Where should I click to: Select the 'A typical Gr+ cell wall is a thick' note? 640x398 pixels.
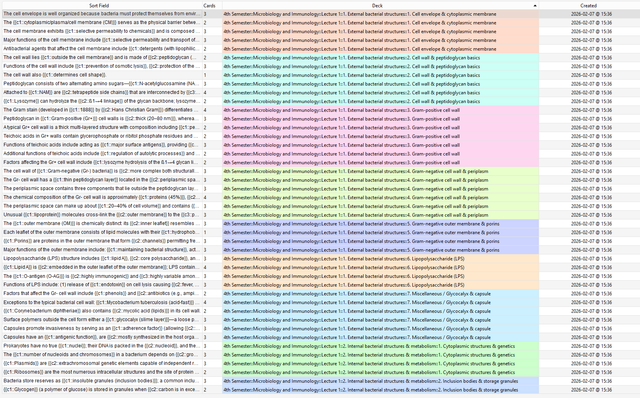pyautogui.click(x=320, y=127)
